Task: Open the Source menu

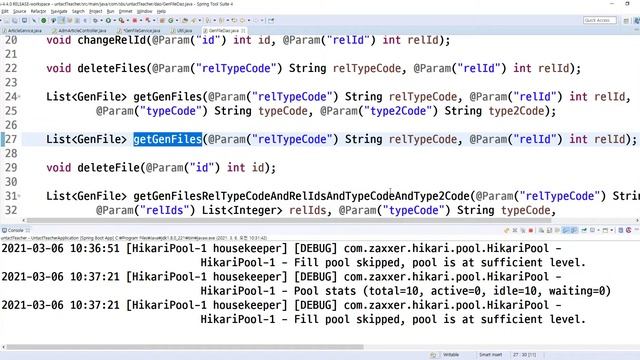Action: pos(19,11)
